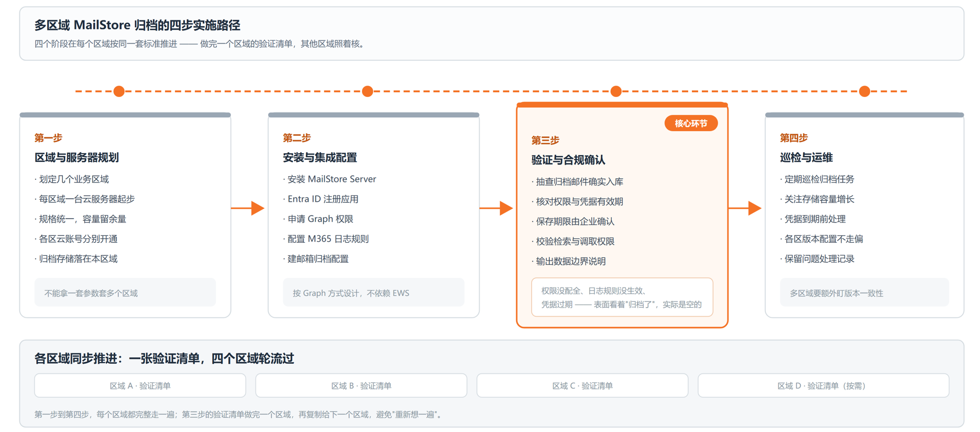This screenshot has height=432, width=980.
Task: Click the timeline dot above 第三步
Action: coord(616,91)
